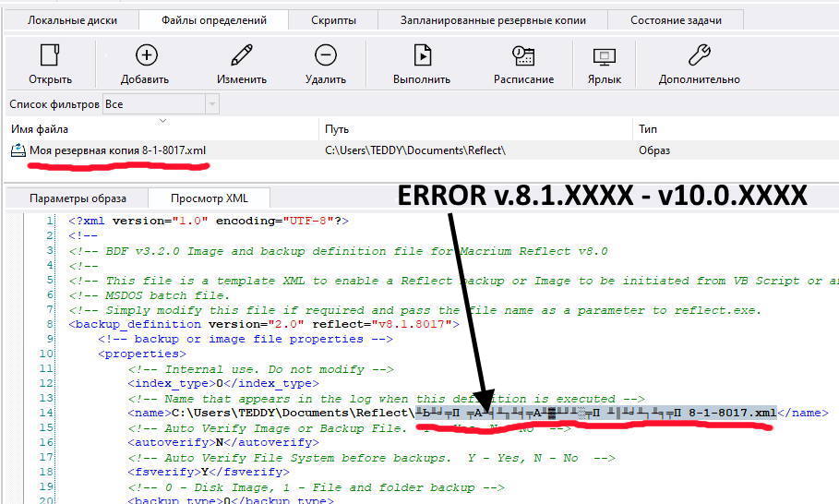Viewport: 839px width, 504px height.
Task: Select the Просмотр XML tab
Action: 210,198
